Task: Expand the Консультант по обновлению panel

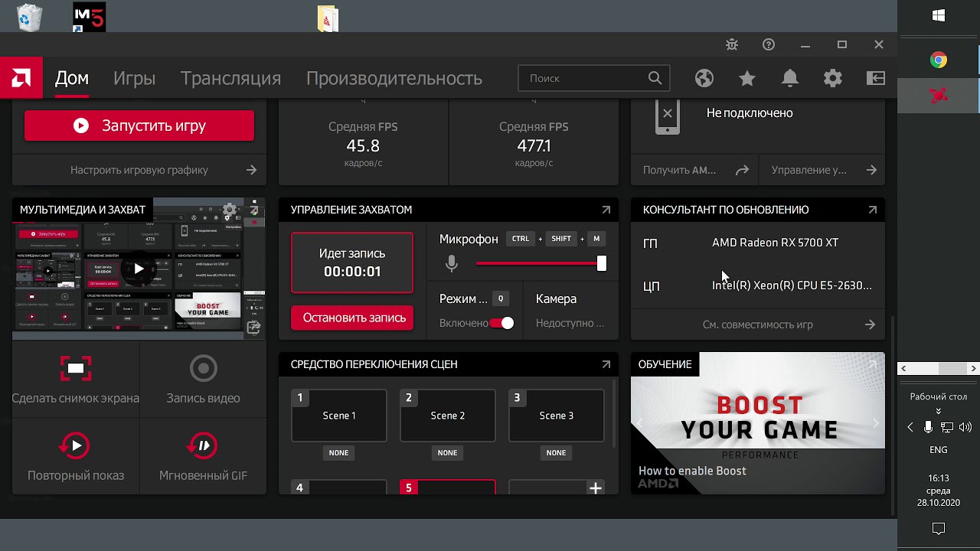Action: pos(872,210)
